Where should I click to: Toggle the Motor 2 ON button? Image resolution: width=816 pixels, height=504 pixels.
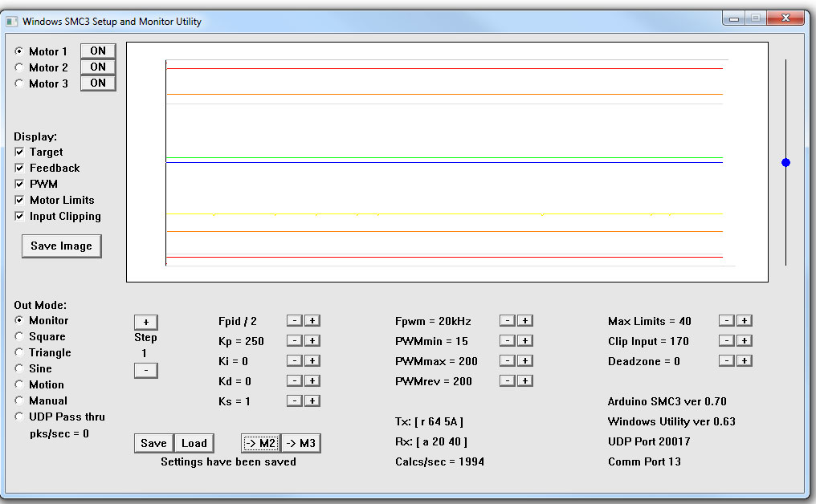tap(98, 67)
